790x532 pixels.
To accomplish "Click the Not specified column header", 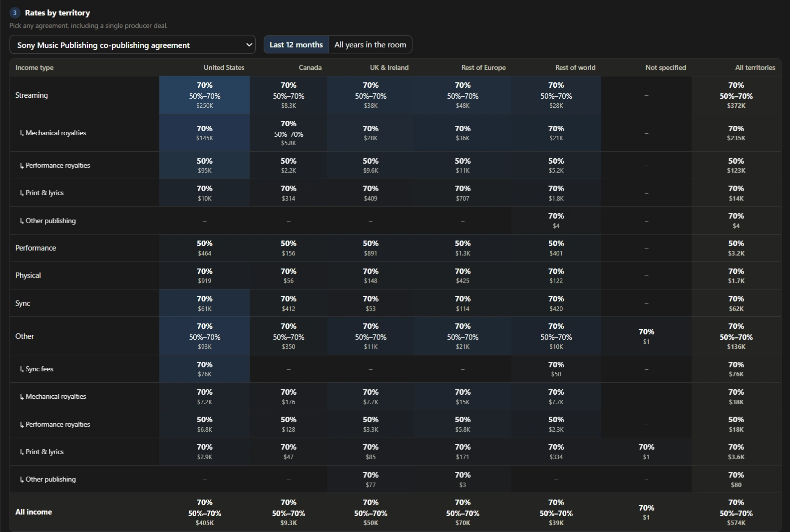I will [x=666, y=67].
